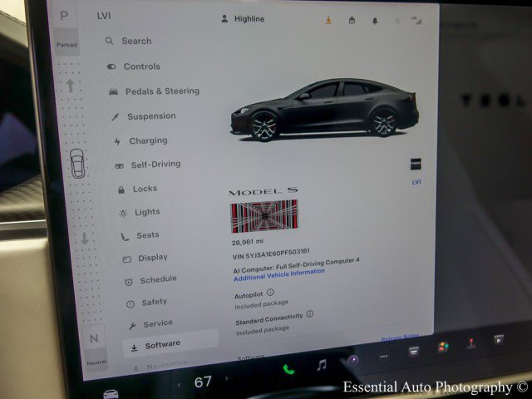
Task: Tap the colorful Model S badge graphic
Action: point(264,216)
